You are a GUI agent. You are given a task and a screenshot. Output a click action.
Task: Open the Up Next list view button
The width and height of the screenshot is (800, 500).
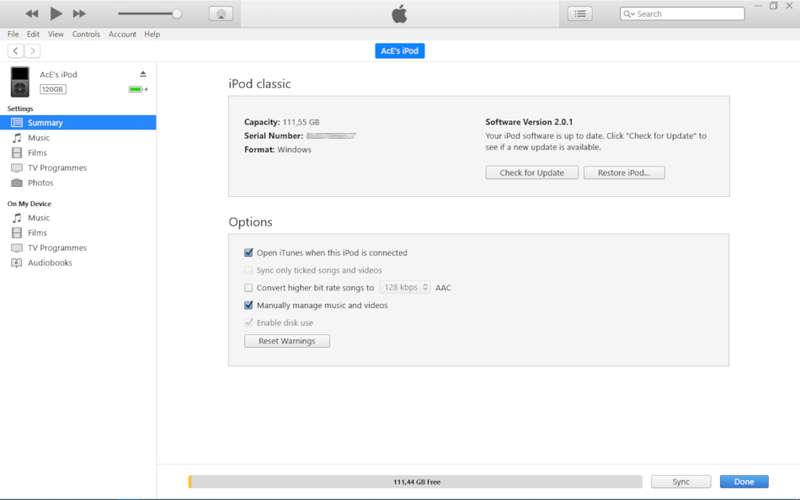pyautogui.click(x=580, y=14)
